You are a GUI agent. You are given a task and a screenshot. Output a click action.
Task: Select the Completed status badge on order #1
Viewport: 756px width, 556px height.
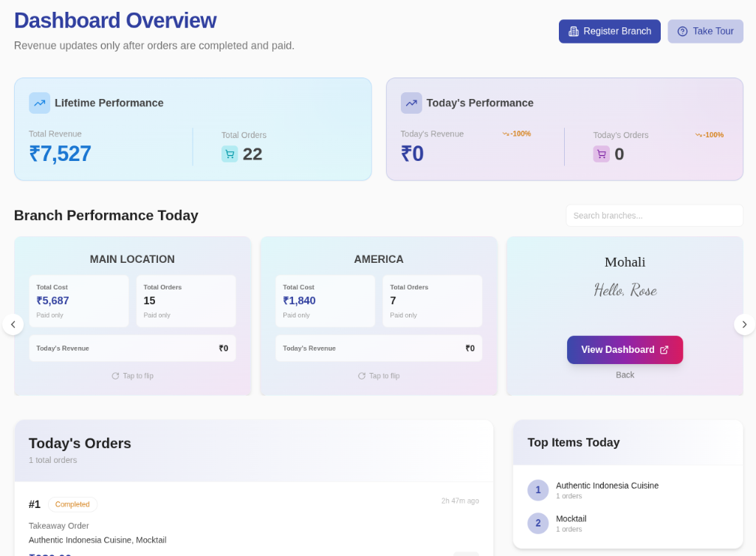(x=72, y=504)
